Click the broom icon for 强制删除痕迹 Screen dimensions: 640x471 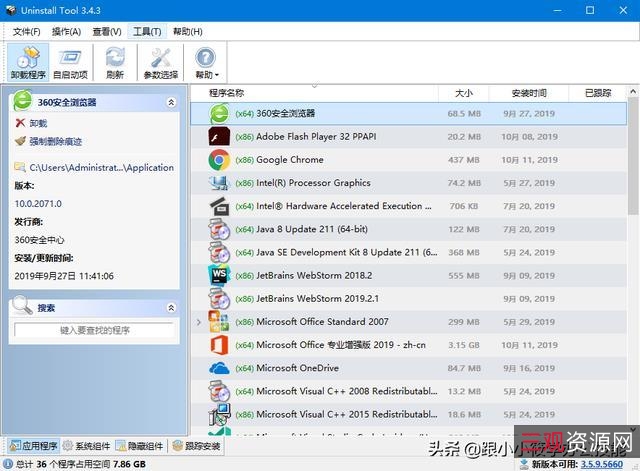tap(20, 141)
